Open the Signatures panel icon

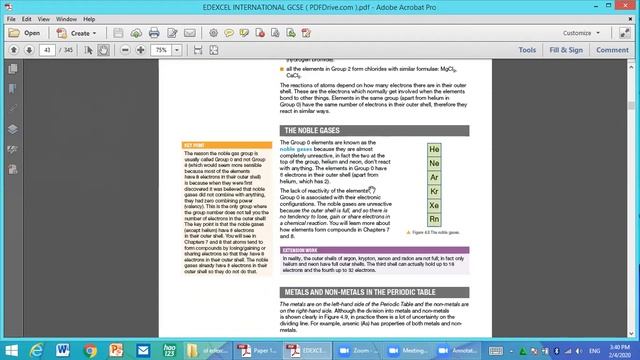[x=13, y=149]
